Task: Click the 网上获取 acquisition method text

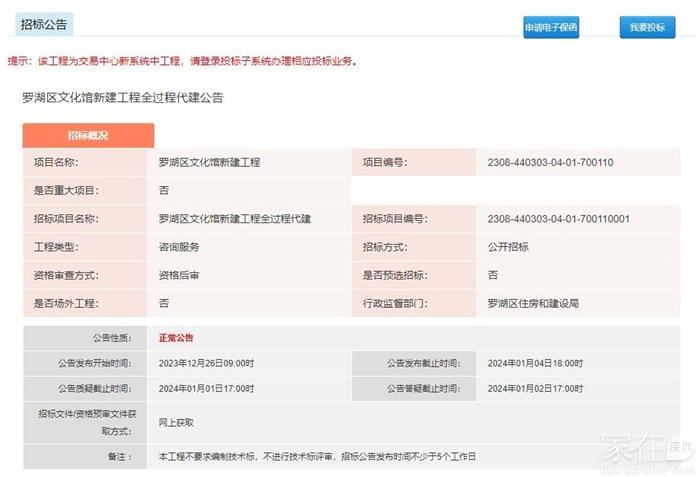Action: [x=176, y=422]
